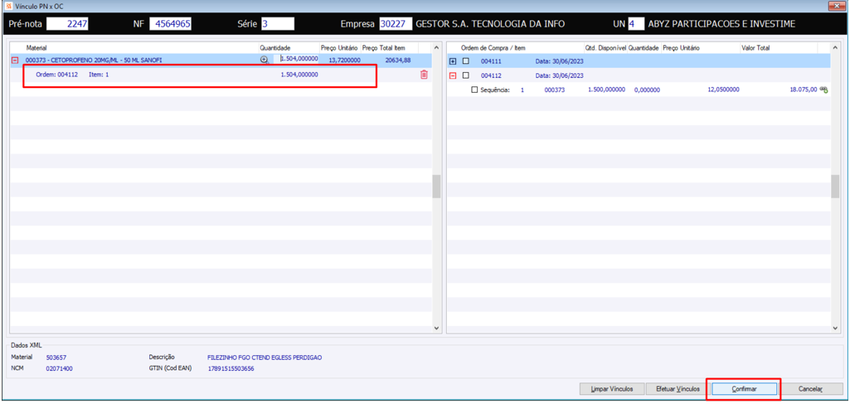Collapse the 000373 CETOPROFENO material row
This screenshot has width=850, height=404.
(x=15, y=61)
